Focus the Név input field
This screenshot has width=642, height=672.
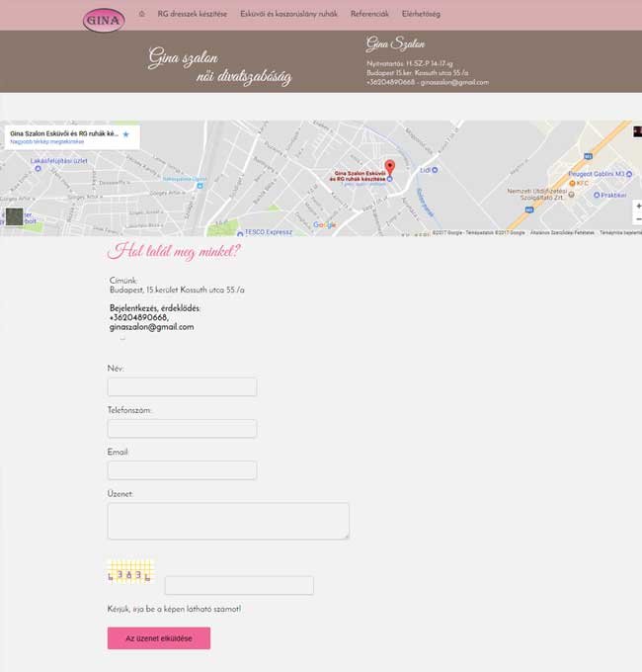coord(182,387)
